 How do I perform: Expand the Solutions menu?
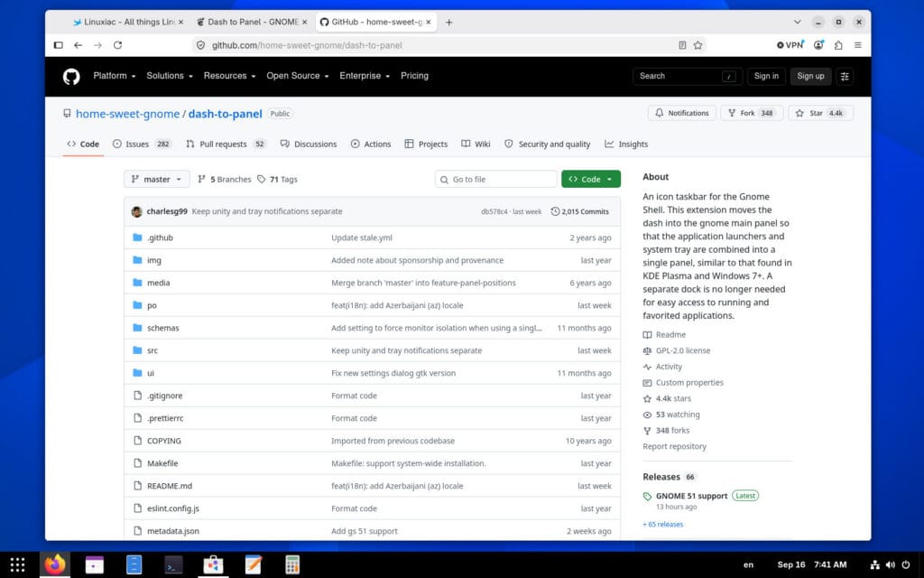click(170, 76)
